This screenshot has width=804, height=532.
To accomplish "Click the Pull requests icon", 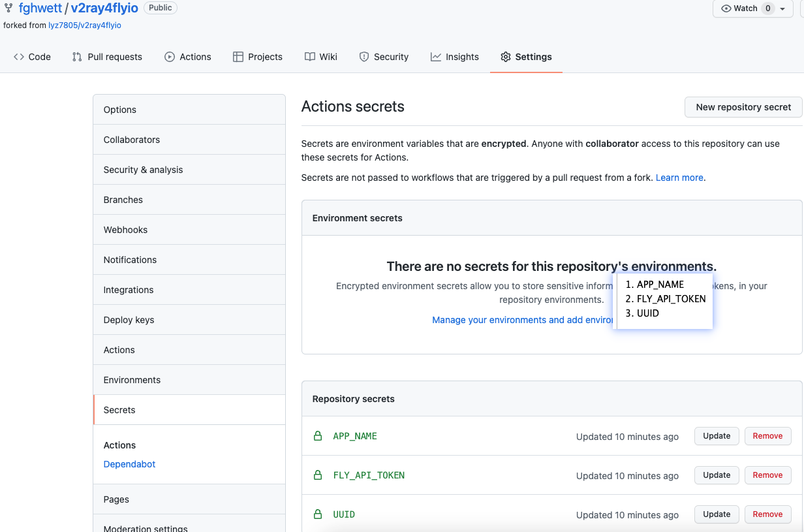I will pos(77,57).
